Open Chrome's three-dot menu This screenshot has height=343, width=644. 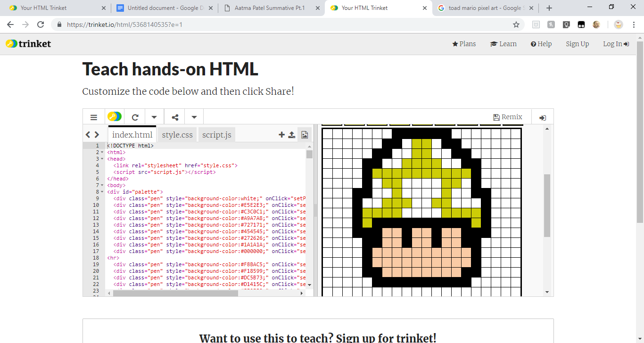pos(634,24)
